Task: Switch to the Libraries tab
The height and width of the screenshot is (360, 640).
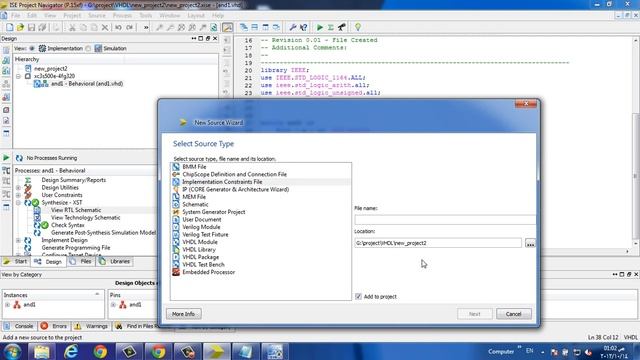Action: point(115,261)
